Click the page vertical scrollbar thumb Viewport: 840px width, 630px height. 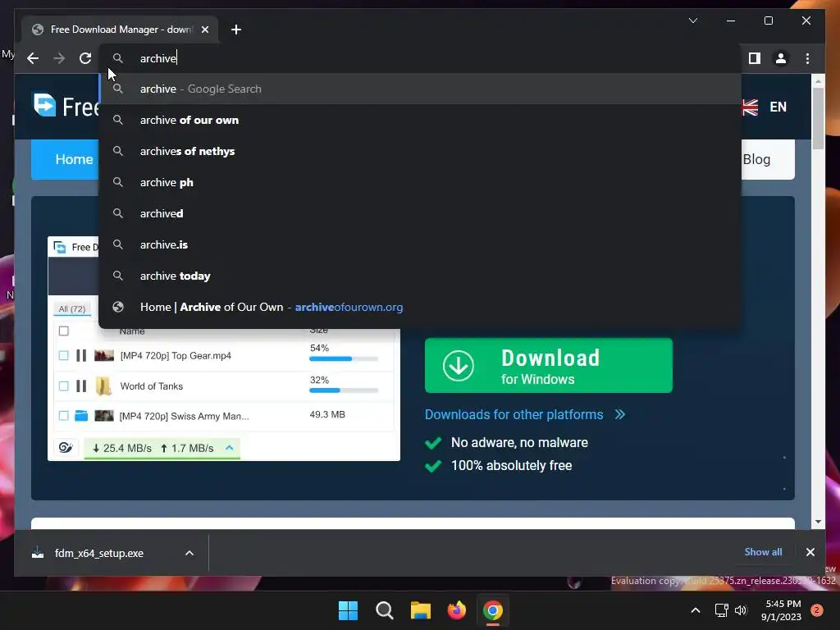coord(818,118)
